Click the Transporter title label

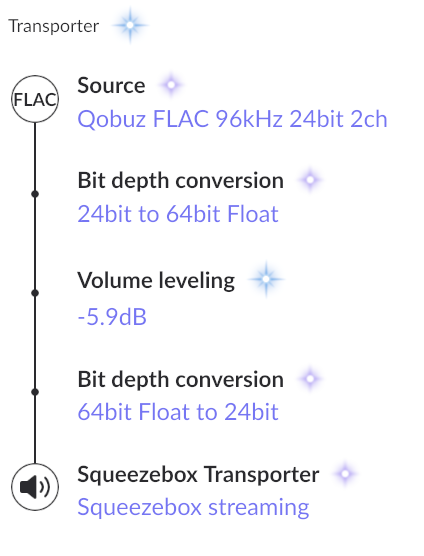[54, 26]
